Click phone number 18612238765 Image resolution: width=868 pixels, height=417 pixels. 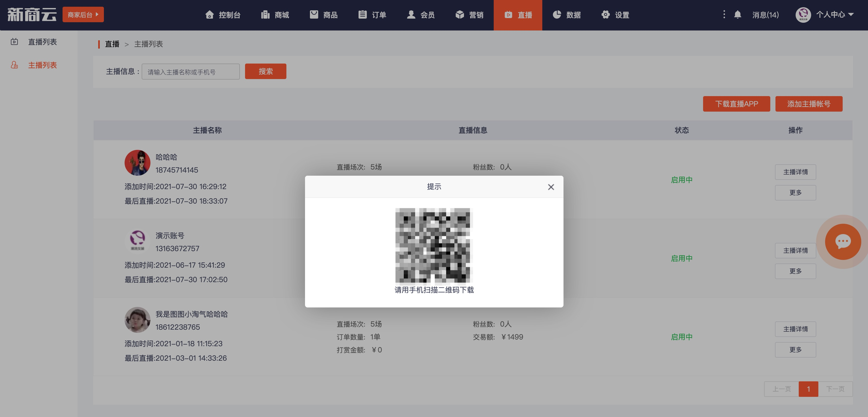point(178,327)
